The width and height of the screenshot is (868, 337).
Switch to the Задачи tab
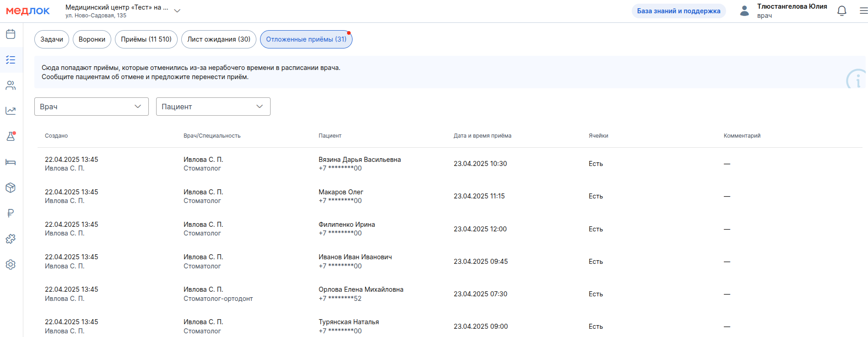pos(52,39)
